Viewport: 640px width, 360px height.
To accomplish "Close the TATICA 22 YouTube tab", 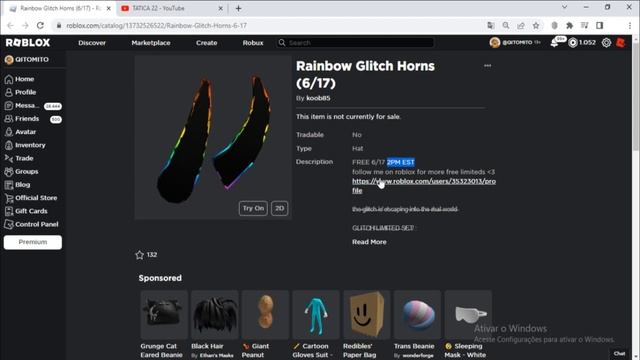I will pyautogui.click(x=220, y=8).
